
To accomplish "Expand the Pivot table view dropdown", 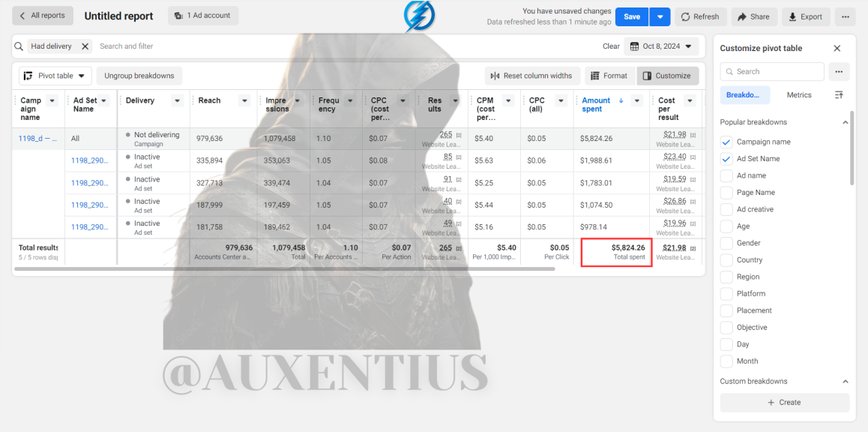I will pyautogui.click(x=55, y=76).
